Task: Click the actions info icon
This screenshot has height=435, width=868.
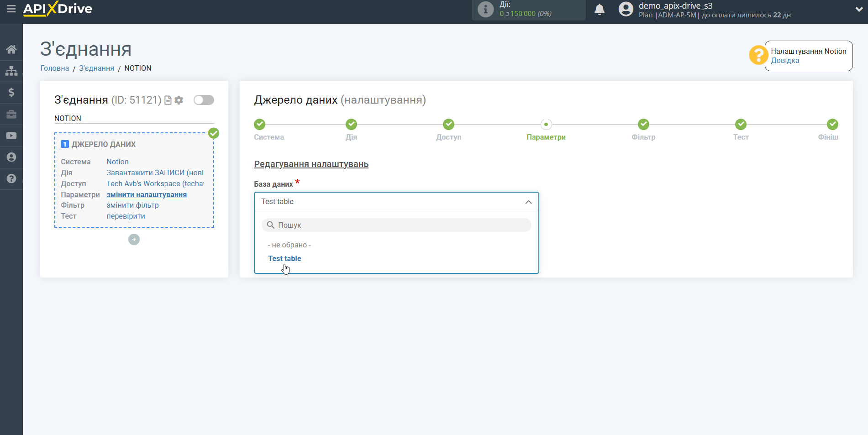Action: (x=485, y=9)
